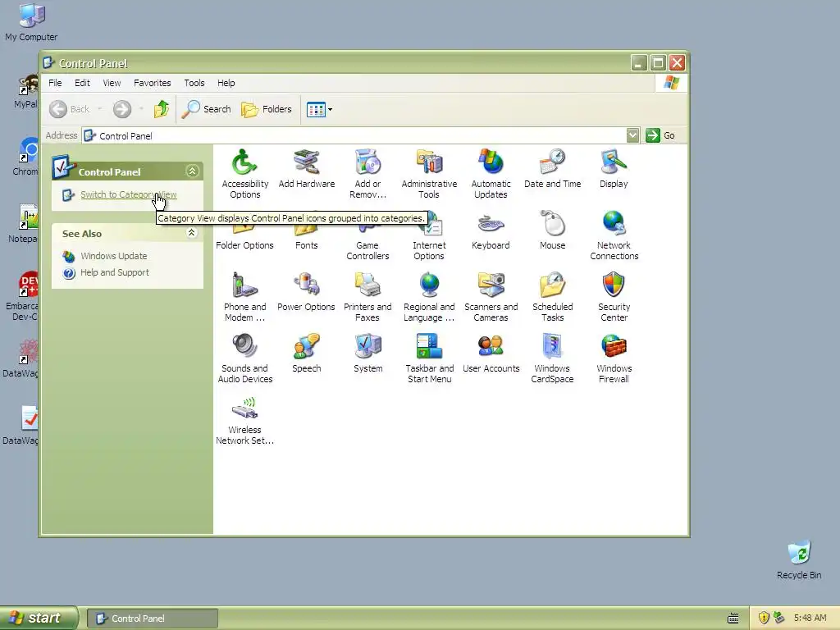
Task: Click the clock in the system tray
Action: click(x=810, y=619)
